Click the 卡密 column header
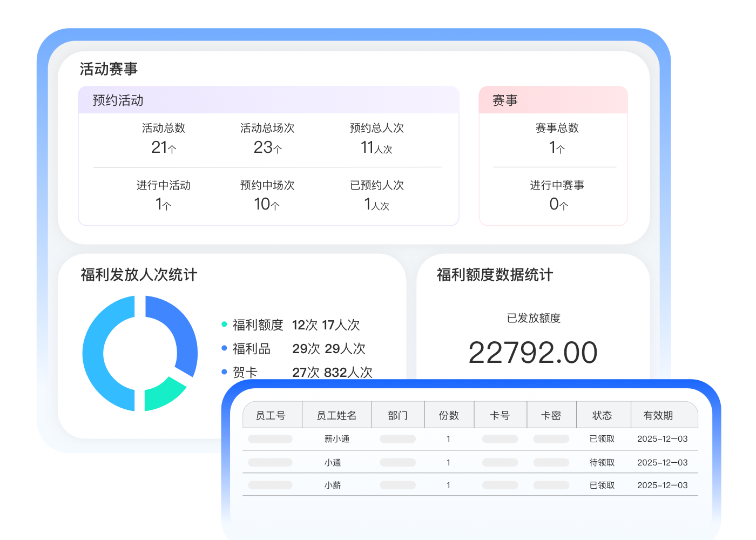 (551, 415)
